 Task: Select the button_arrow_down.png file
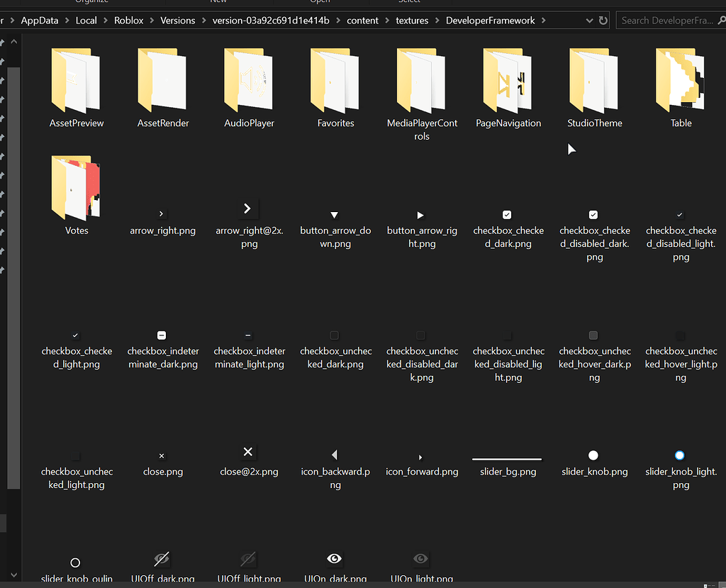coord(335,228)
